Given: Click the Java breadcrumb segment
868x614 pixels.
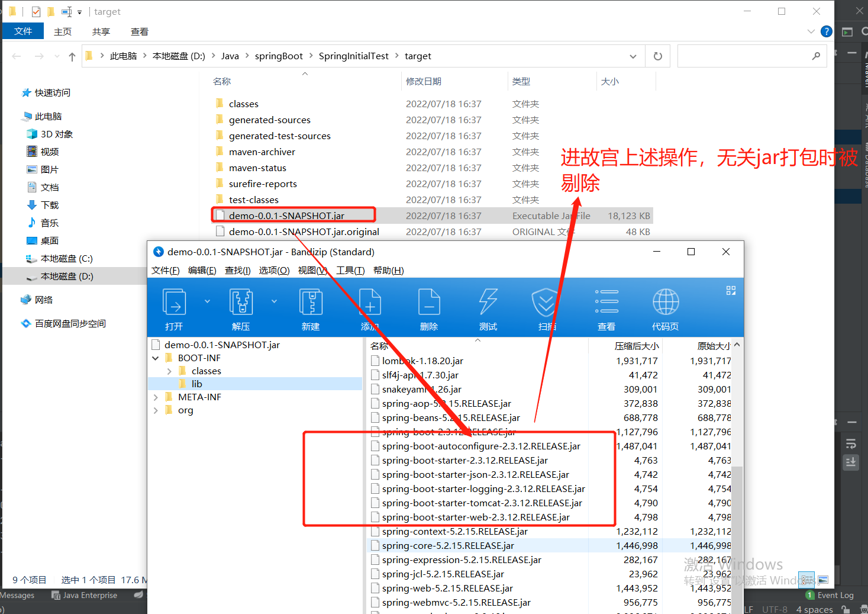Looking at the screenshot, I should click(230, 56).
